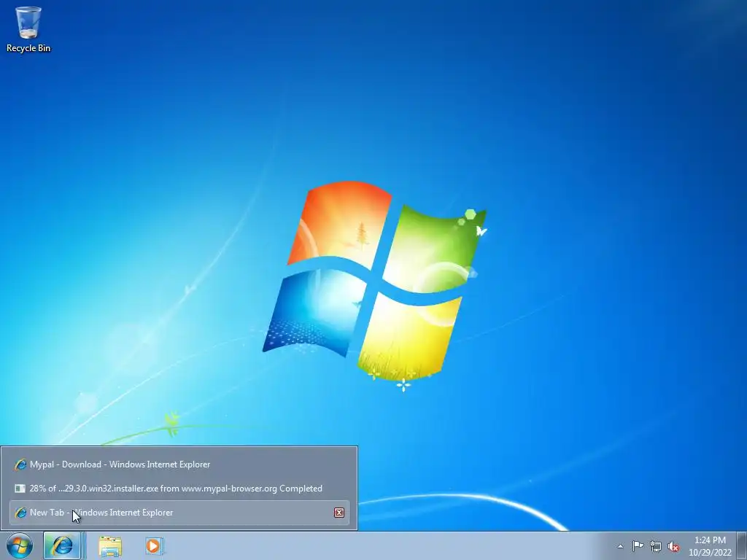747x560 pixels.
Task: Click the Internet Explorer taskbar button
Action: (63, 545)
